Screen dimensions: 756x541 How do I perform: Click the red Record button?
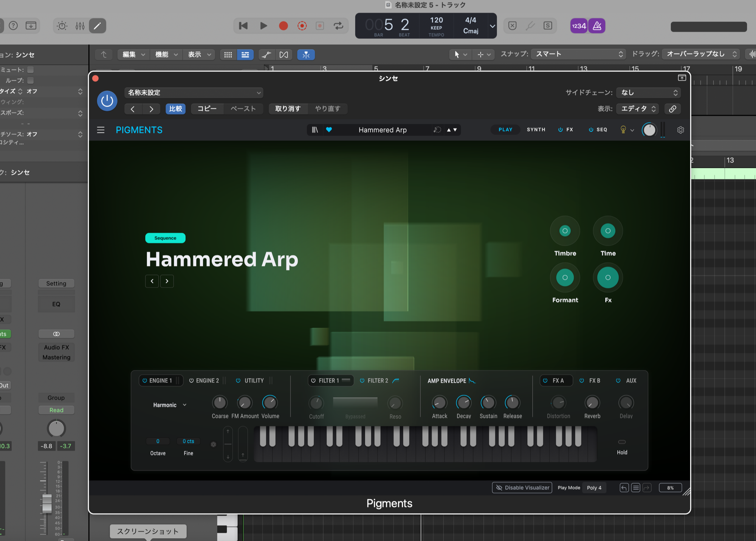(x=283, y=26)
